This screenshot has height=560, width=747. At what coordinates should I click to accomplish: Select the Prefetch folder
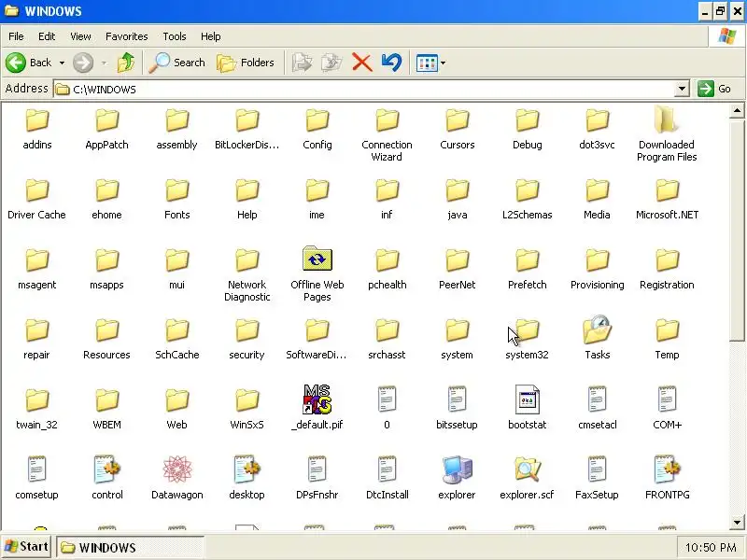coord(527,269)
